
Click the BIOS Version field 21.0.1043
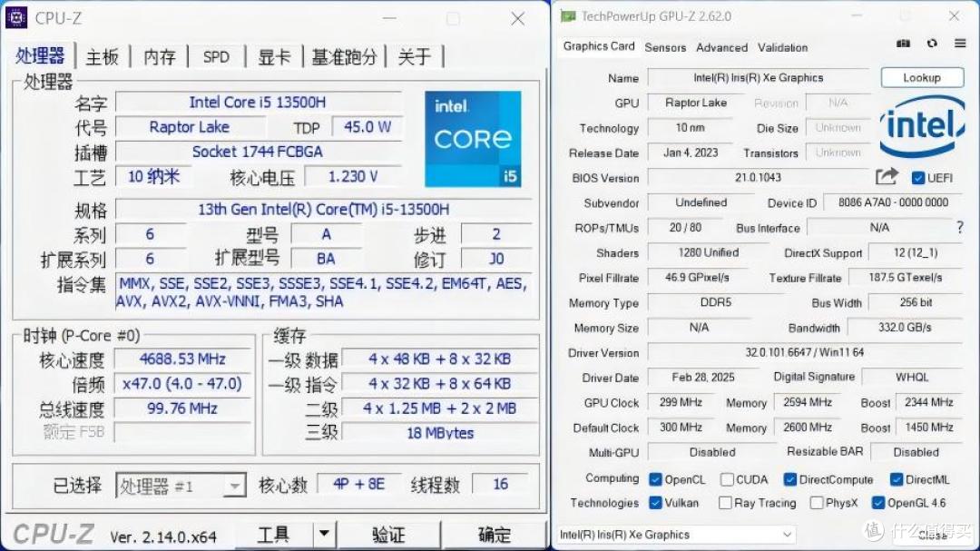pyautogui.click(x=758, y=178)
